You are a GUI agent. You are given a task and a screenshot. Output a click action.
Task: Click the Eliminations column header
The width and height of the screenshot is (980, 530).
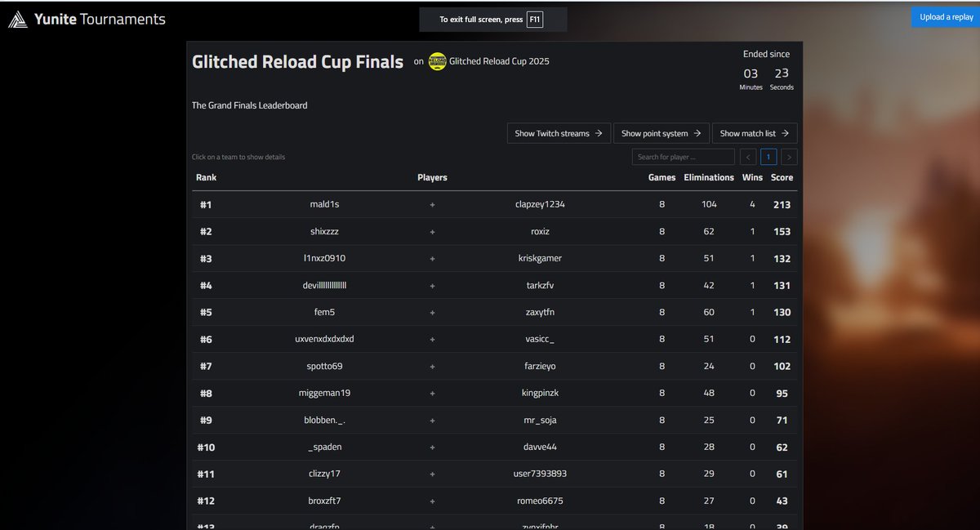point(709,177)
